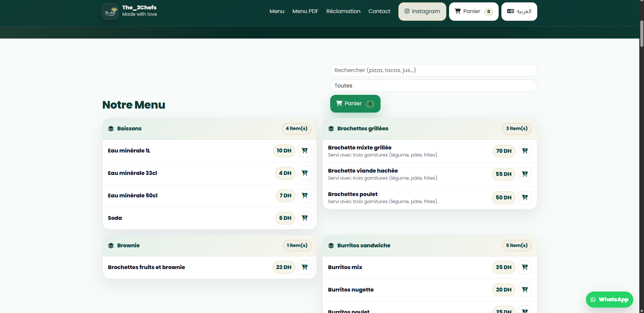The width and height of the screenshot is (644, 313).
Task: Add Brochettes poulet to cart
Action: tap(525, 198)
